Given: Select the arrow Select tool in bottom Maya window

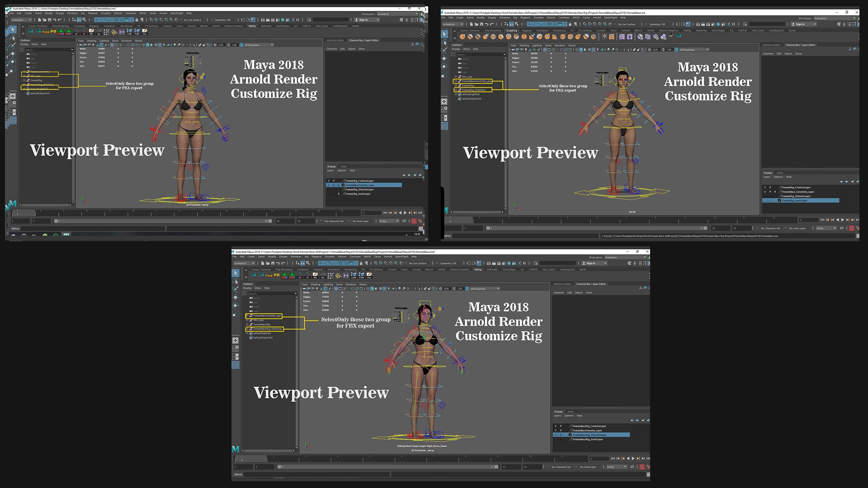Looking at the screenshot, I should coord(236,273).
